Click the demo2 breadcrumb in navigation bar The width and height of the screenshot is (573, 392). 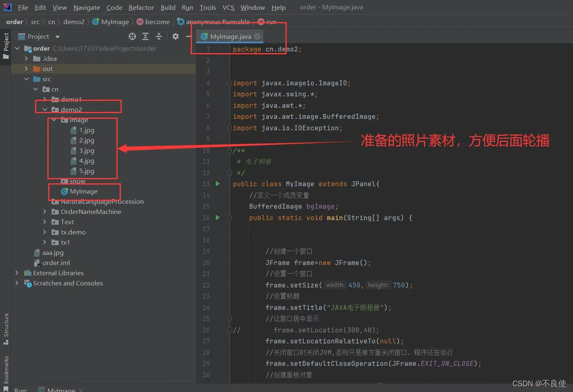point(74,22)
